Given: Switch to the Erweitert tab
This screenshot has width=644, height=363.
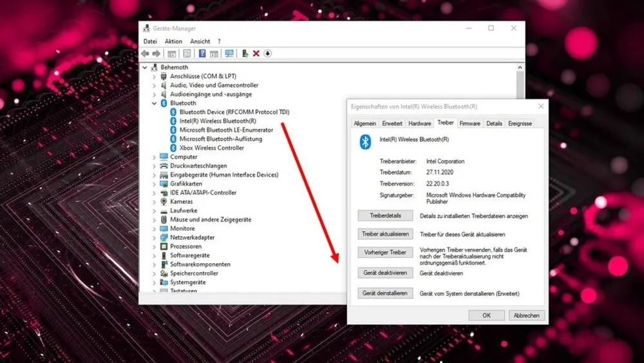Looking at the screenshot, I should [x=392, y=123].
